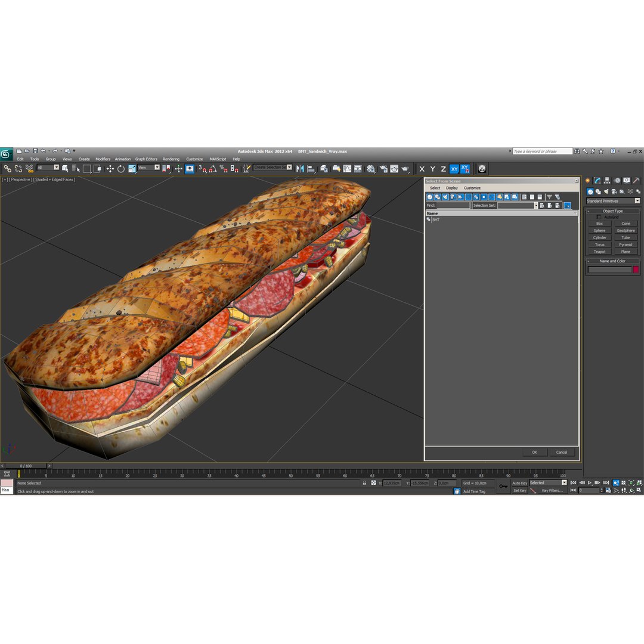Open the Material Editor icon
Viewport: 644px width, 644px height.
(371, 169)
